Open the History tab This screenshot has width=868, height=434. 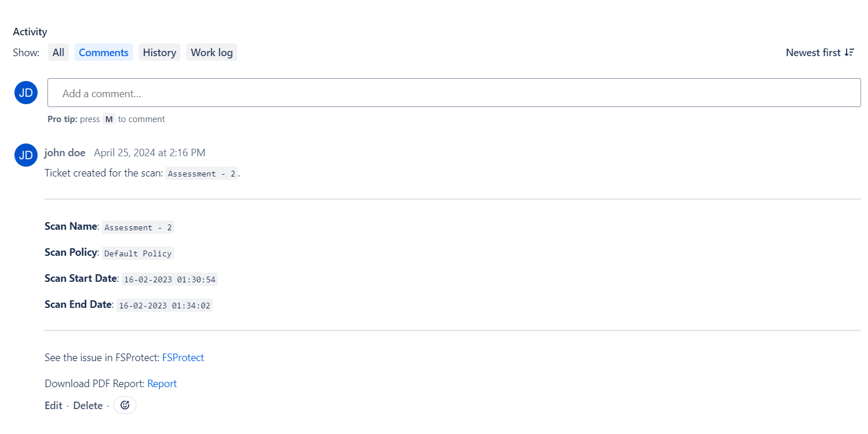(x=160, y=53)
